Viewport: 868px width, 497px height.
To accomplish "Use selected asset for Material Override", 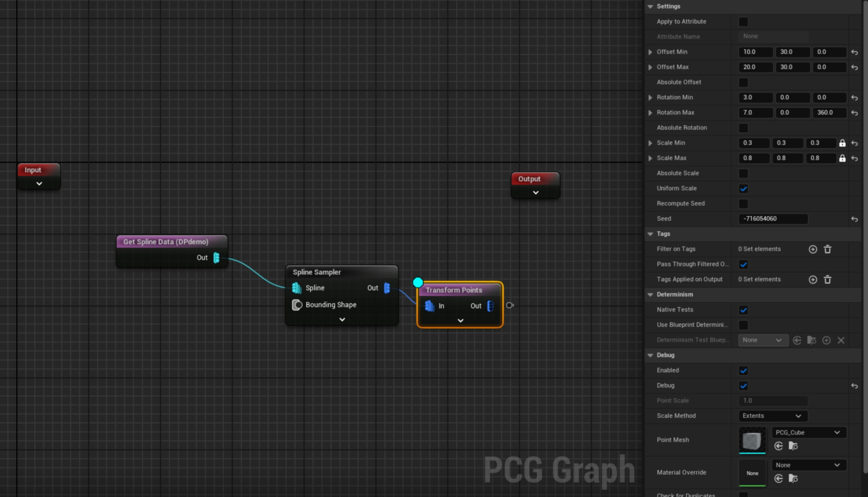I will coord(778,479).
